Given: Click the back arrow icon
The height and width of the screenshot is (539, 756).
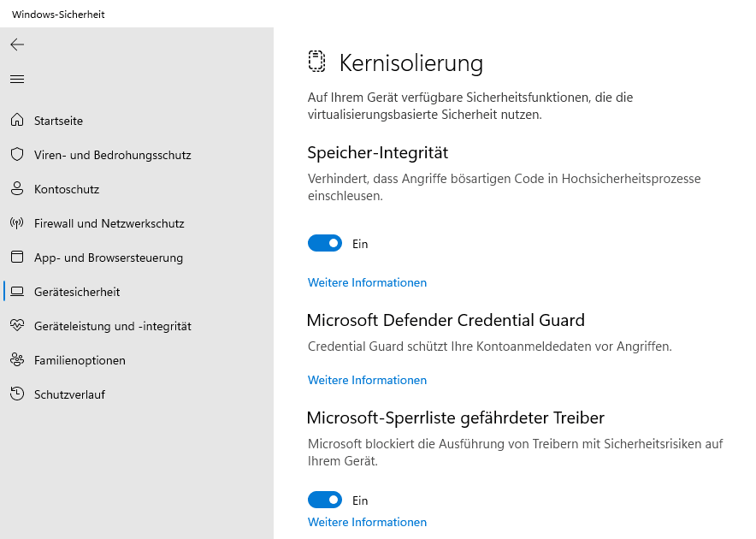Looking at the screenshot, I should [17, 44].
